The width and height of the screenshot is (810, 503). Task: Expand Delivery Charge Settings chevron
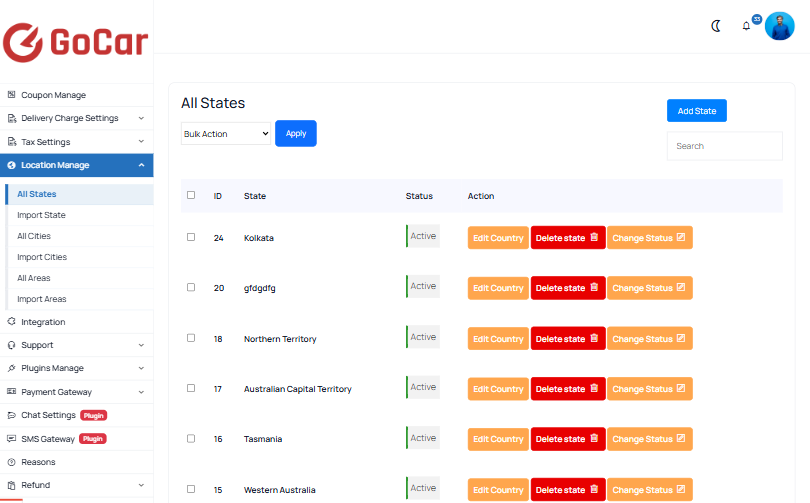click(141, 118)
